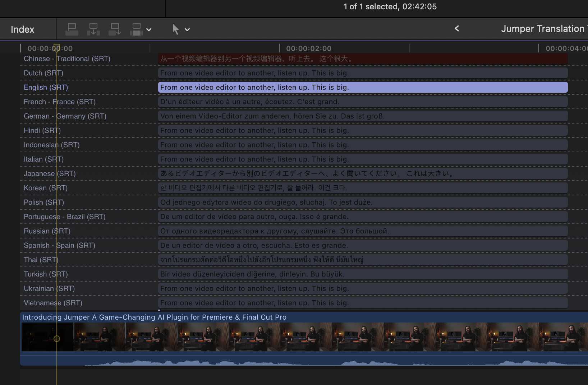Select the Thai caption clip
The height and width of the screenshot is (385, 588).
click(362, 260)
